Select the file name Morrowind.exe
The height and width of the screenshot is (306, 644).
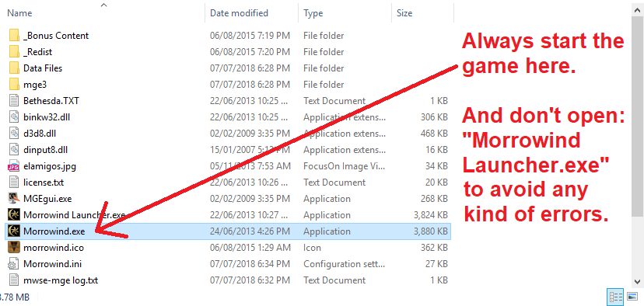(54, 231)
